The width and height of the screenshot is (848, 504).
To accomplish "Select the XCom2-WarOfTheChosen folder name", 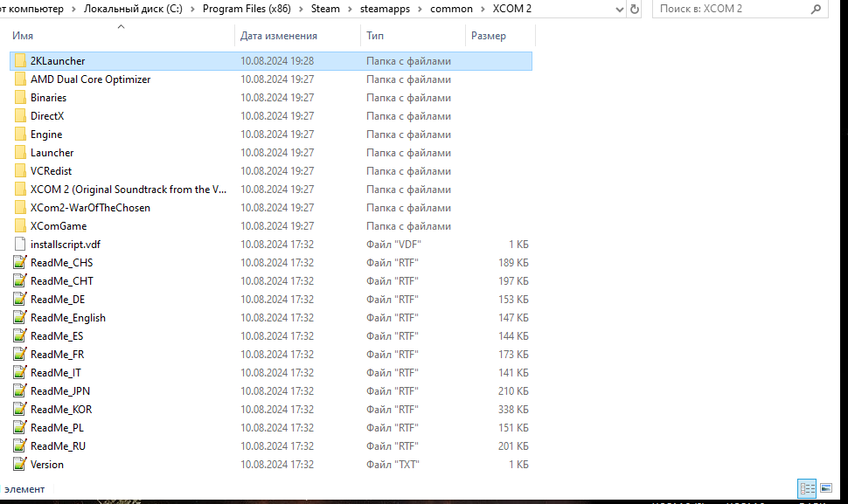I will click(x=90, y=208).
